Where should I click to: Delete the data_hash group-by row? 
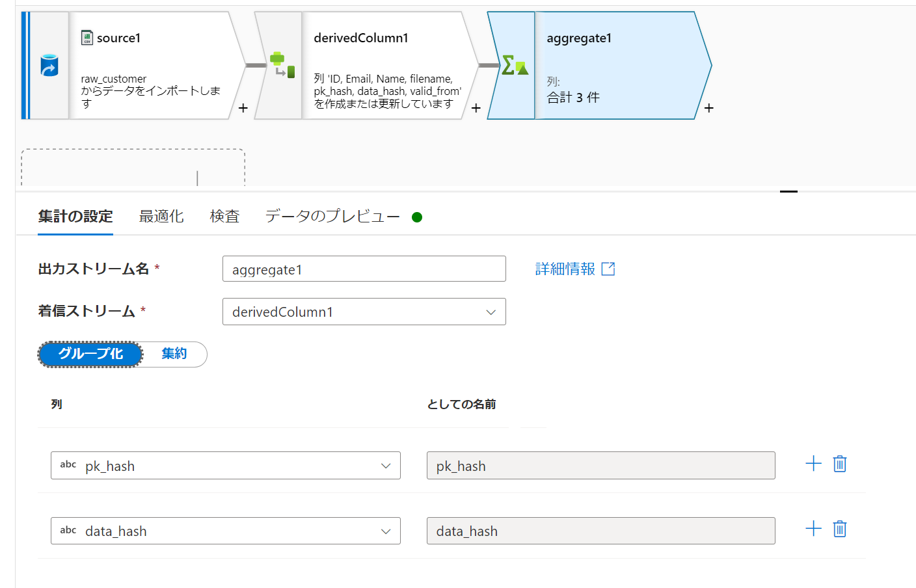pos(840,529)
